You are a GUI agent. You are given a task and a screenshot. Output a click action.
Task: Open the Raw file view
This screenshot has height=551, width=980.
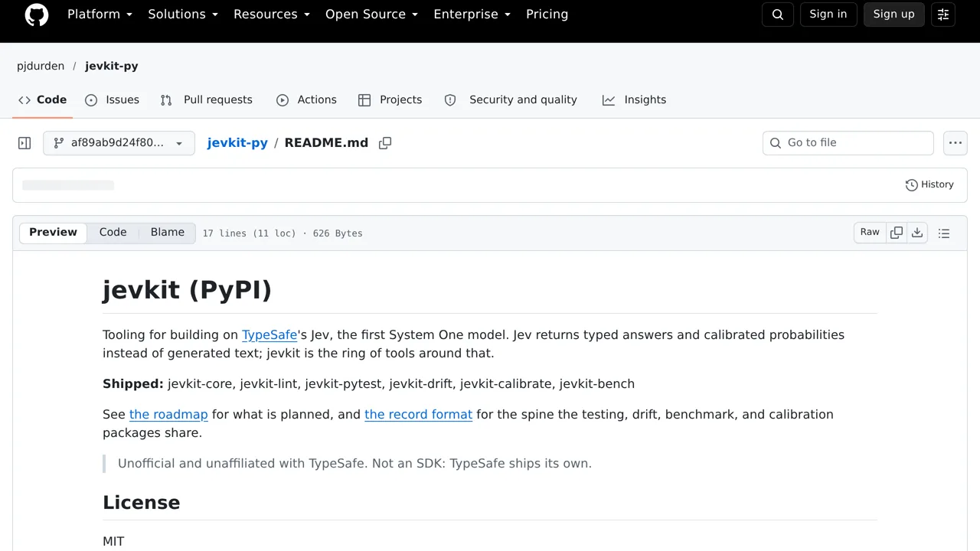click(x=870, y=233)
